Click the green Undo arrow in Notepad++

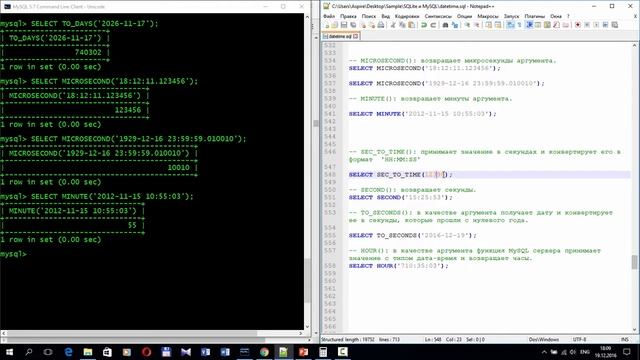coord(424,25)
